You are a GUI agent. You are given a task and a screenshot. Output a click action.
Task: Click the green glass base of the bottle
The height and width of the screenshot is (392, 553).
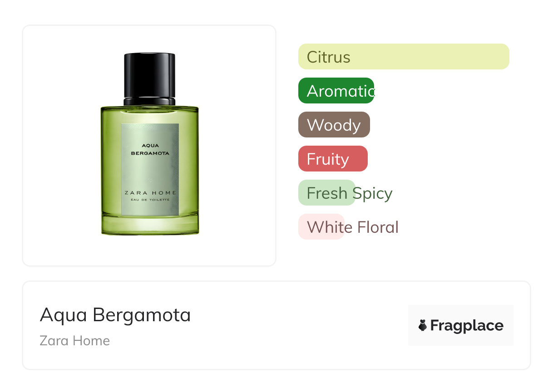coord(150,225)
